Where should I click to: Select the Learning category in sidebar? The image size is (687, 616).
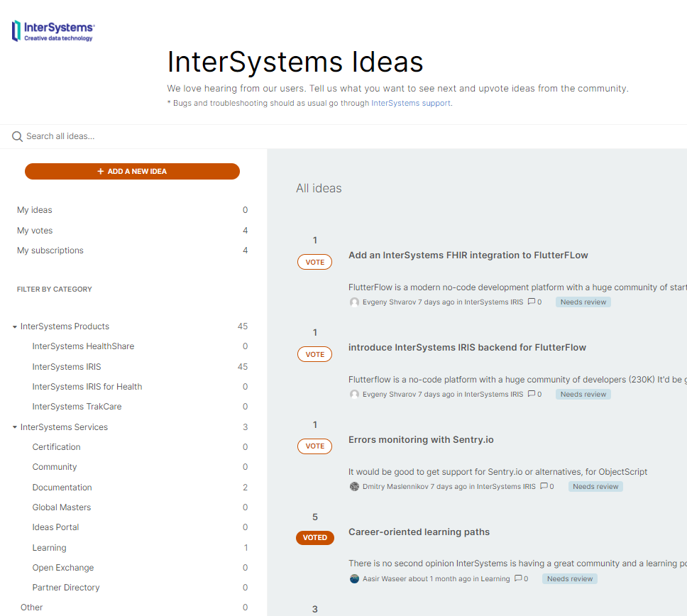coord(50,548)
